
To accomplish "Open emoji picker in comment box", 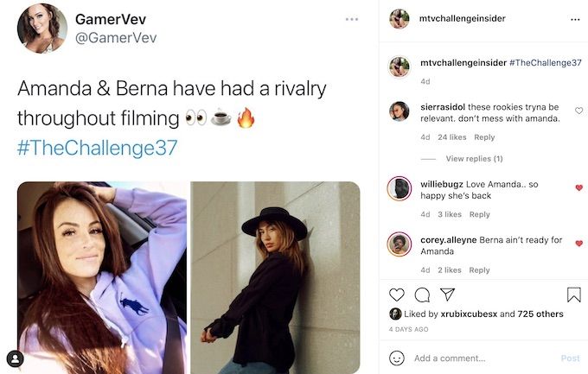I will [396, 358].
